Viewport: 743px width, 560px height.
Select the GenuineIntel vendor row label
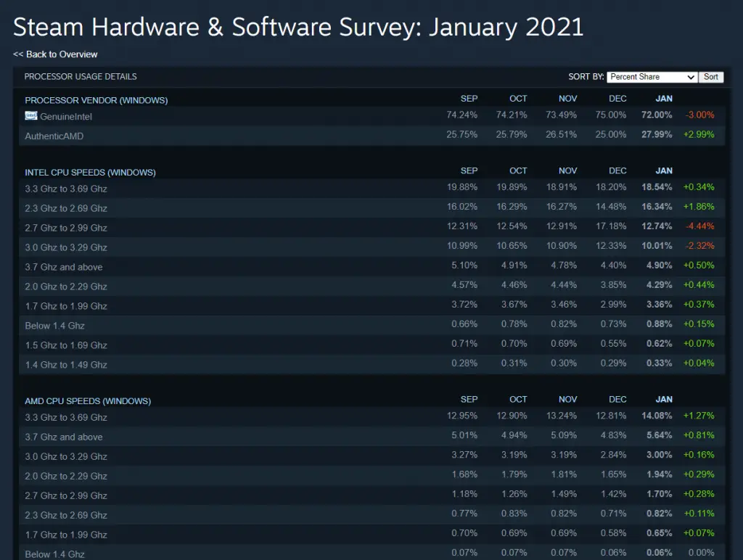click(66, 117)
